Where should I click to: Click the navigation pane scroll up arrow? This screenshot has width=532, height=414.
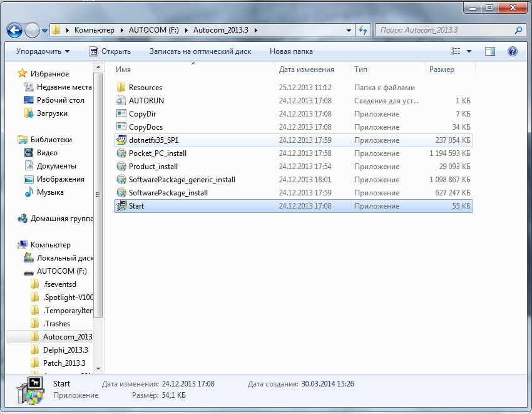(x=98, y=67)
